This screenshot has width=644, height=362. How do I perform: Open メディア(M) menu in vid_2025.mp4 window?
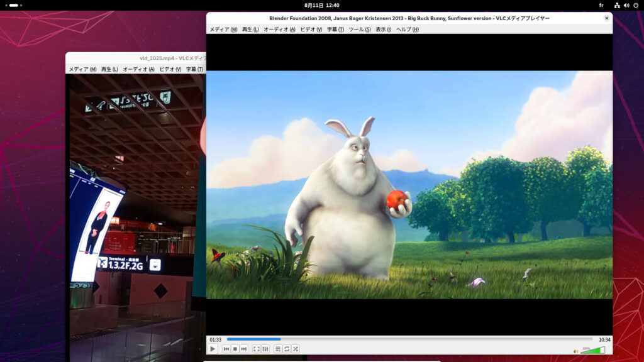click(82, 69)
